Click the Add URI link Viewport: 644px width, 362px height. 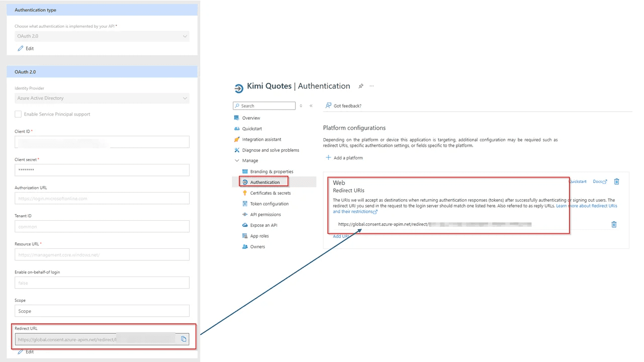pos(341,236)
